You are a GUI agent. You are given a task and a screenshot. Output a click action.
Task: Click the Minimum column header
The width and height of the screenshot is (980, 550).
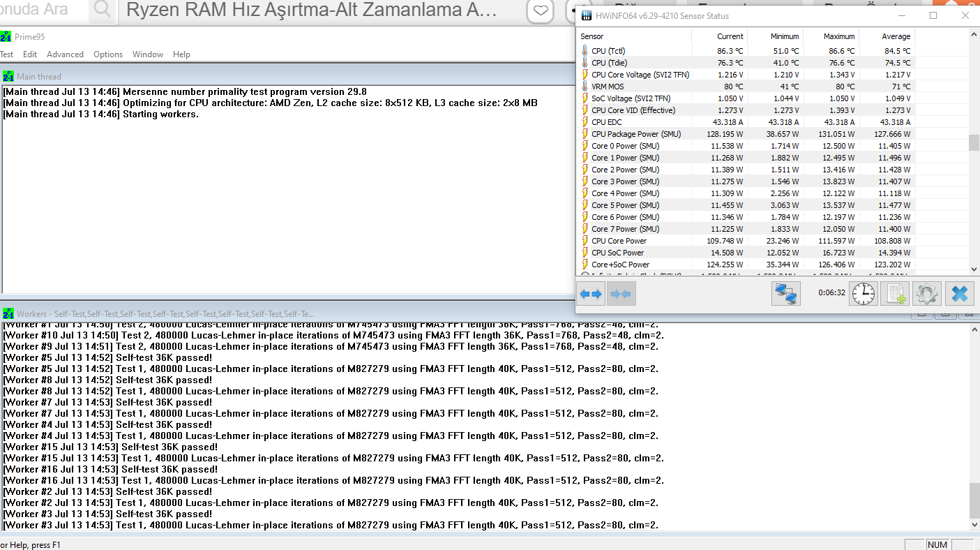775,36
